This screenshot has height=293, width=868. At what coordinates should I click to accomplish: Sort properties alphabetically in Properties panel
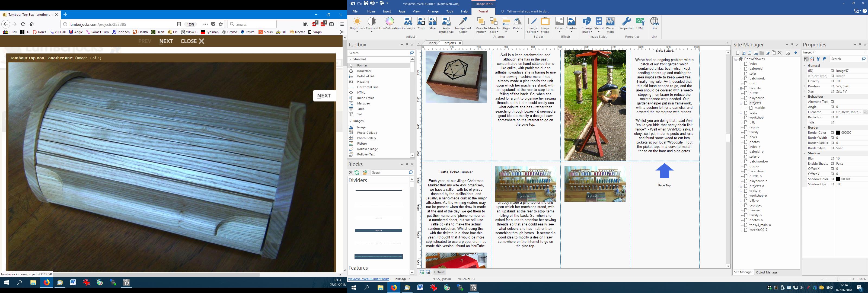[x=812, y=59]
